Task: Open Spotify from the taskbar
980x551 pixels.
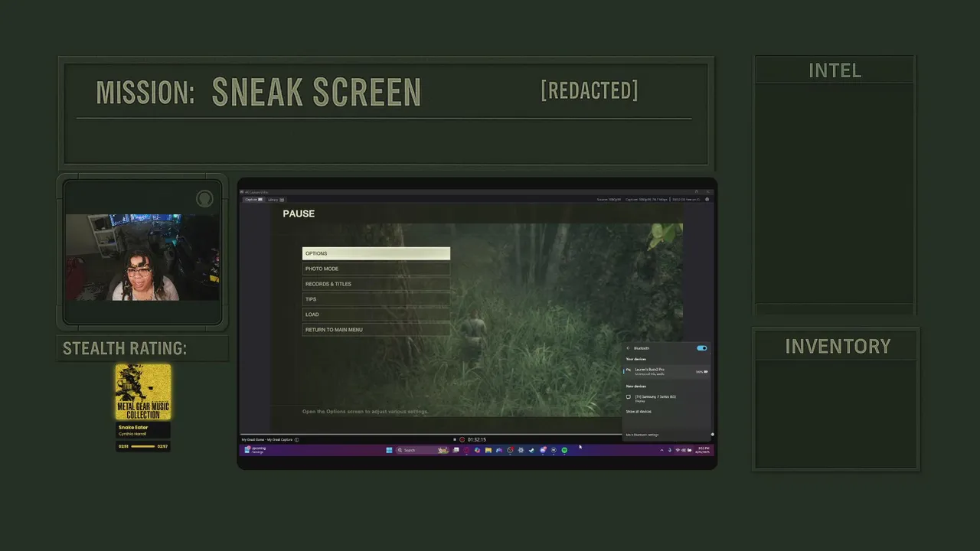Action: tap(564, 450)
